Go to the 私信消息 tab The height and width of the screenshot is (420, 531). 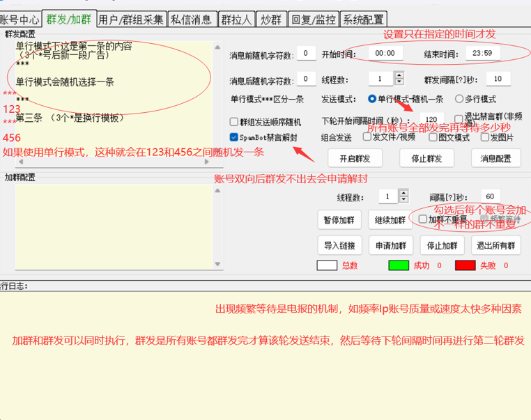pos(192,20)
